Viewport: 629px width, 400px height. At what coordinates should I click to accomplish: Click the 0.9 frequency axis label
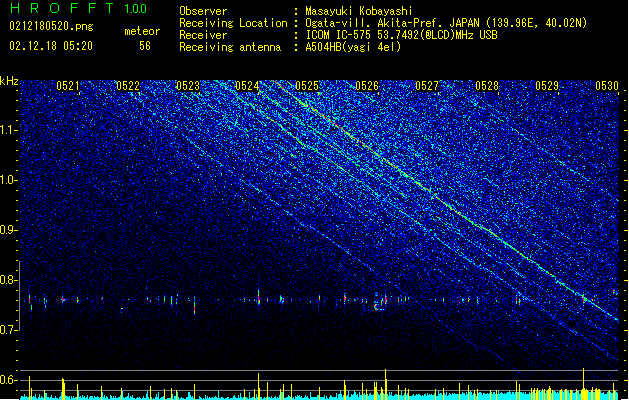(9, 230)
